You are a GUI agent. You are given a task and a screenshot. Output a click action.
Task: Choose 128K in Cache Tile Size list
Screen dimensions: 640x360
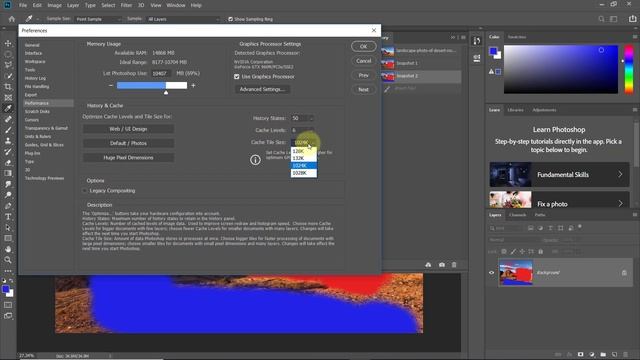(x=304, y=151)
